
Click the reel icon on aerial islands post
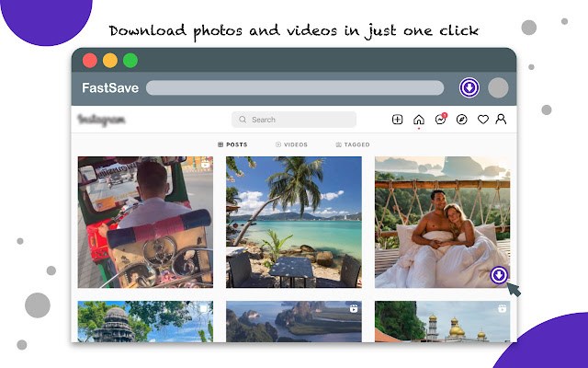pyautogui.click(x=353, y=309)
